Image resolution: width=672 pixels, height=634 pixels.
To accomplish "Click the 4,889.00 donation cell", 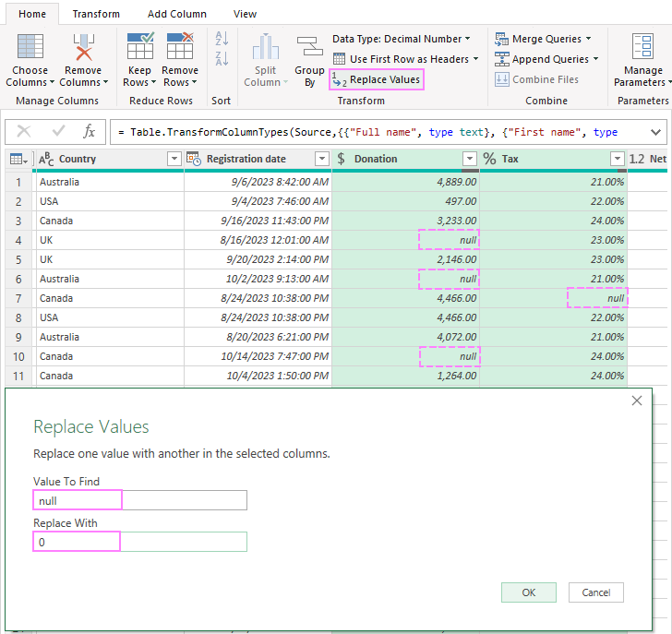I will (405, 182).
